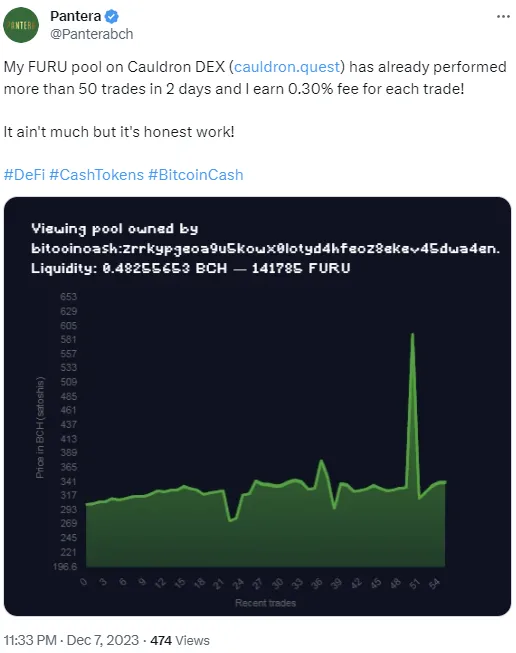Click the Liquidity BCH FURU text line
Viewport: 516px width, 653px height.
[190, 268]
